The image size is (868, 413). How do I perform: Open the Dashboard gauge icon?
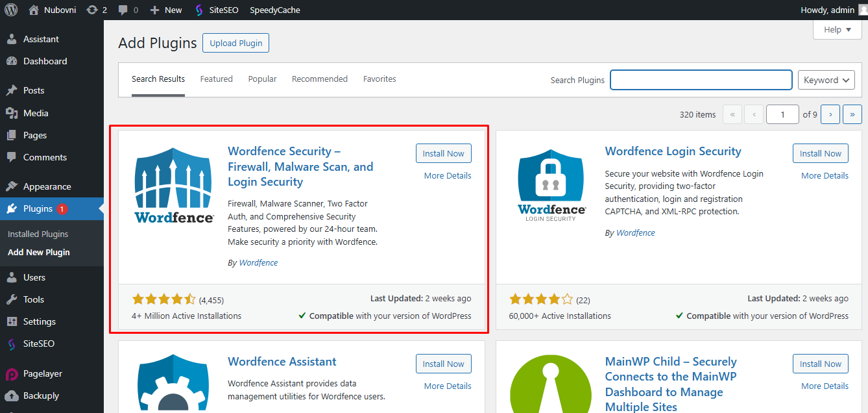(12, 61)
